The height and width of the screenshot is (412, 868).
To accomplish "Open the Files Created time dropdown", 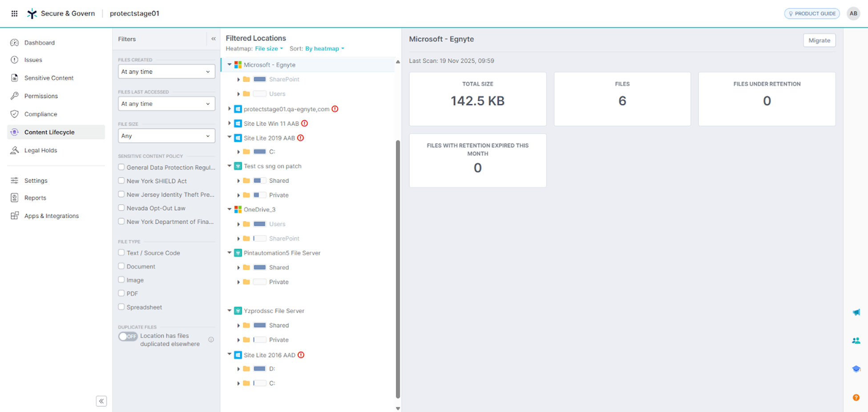I will [166, 71].
